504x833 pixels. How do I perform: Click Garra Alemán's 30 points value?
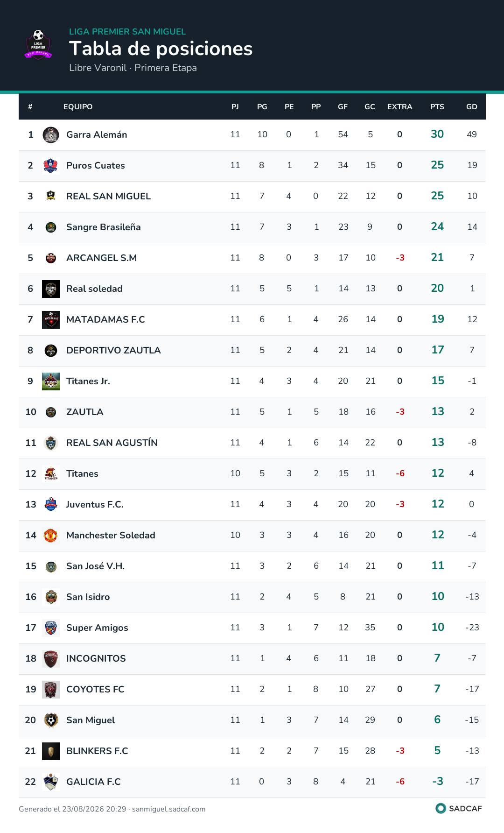[437, 134]
